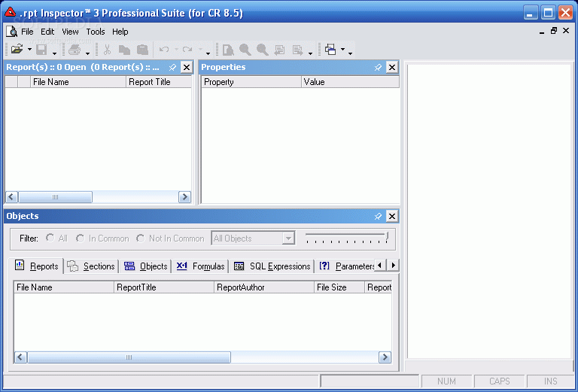Click the Paste clipboard icon
This screenshot has height=392, width=578.
tap(142, 50)
